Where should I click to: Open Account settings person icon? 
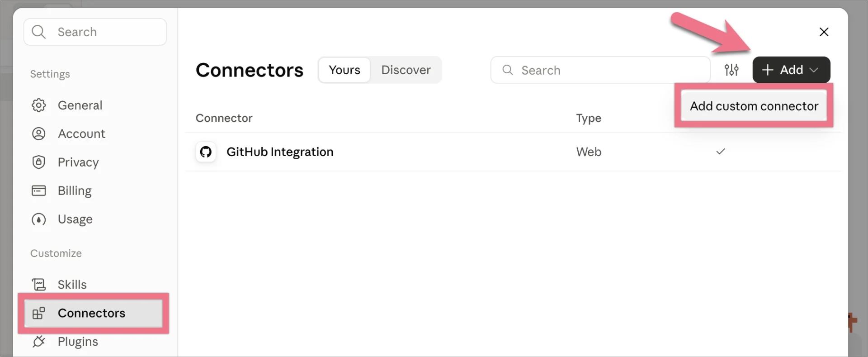38,133
